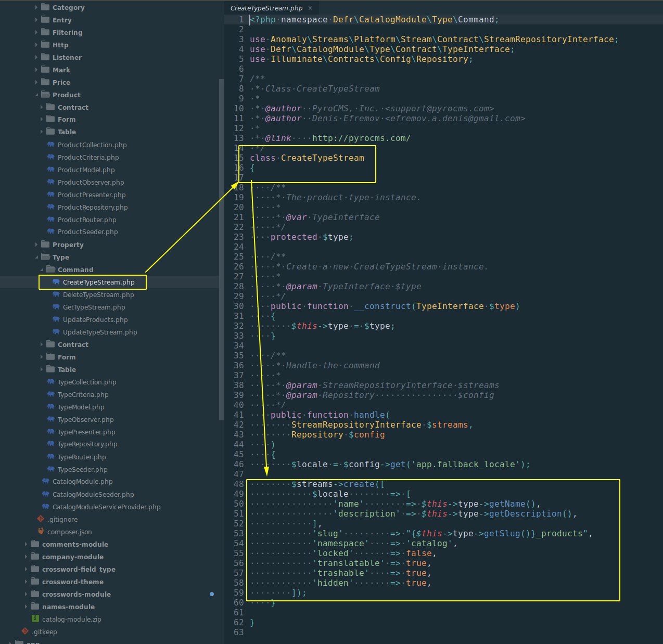Click the modified dot indicator on crosswords-module
The width and height of the screenshot is (663, 644).
[212, 594]
